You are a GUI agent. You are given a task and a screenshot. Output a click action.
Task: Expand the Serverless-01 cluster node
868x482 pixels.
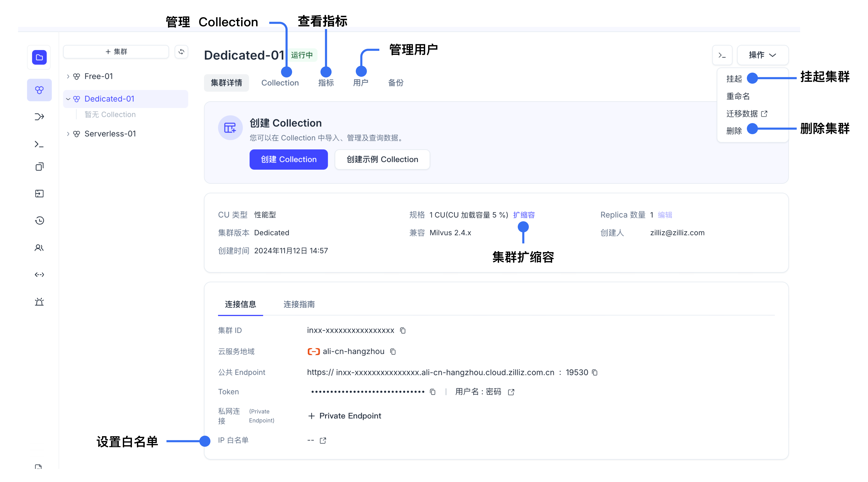[68, 134]
